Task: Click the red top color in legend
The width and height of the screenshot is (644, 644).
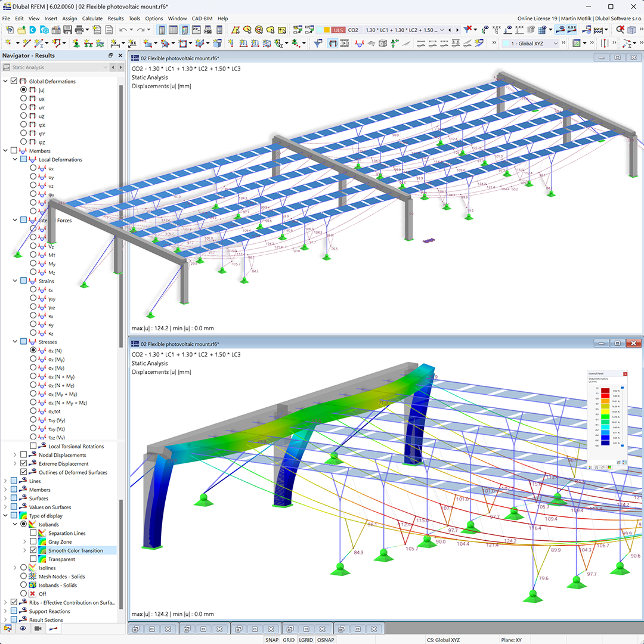Action: 605,391
